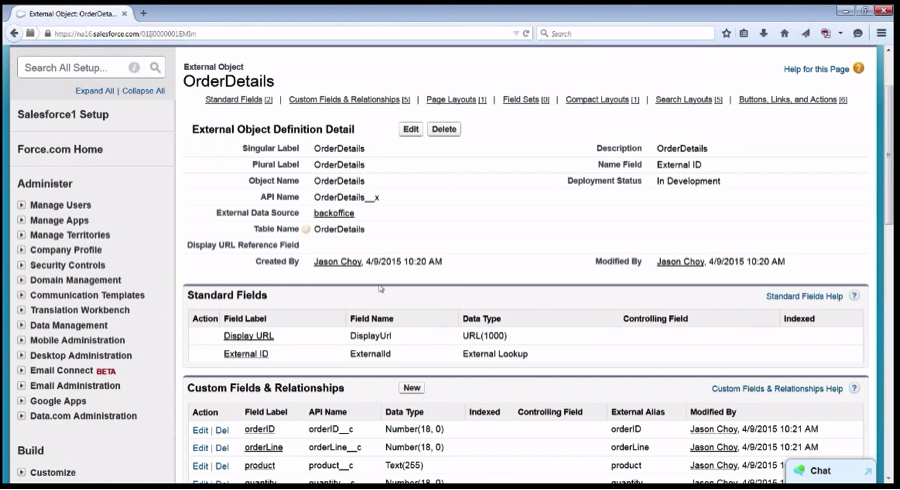Open the External ID field label link
The width and height of the screenshot is (900, 490).
point(246,354)
